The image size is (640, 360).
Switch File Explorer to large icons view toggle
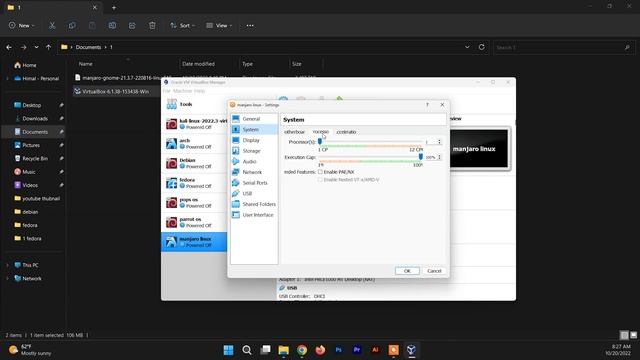[633, 335]
